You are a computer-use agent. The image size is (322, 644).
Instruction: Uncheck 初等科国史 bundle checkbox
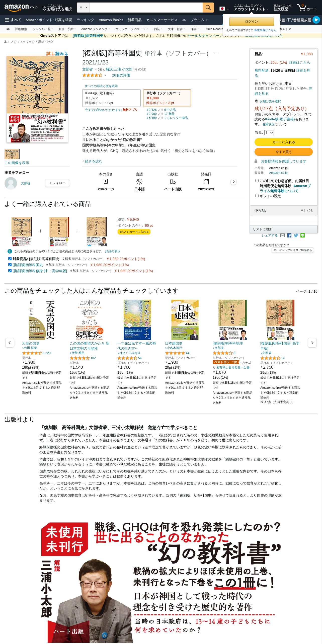tap(10, 265)
